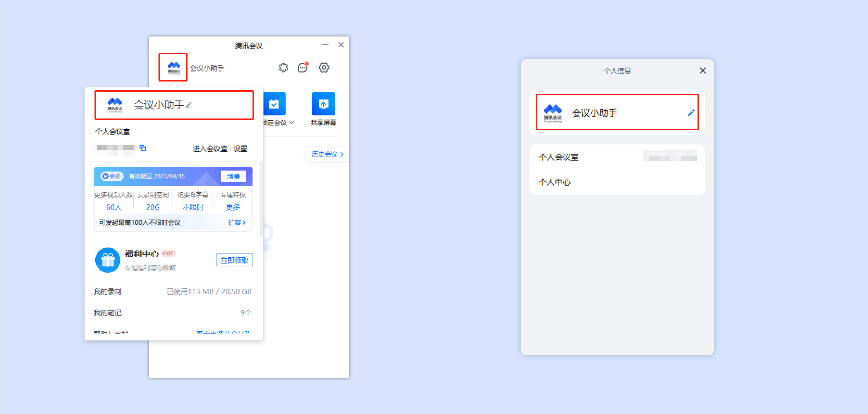The image size is (868, 414).
Task: Expand the 预定会议 dropdown arrow
Action: tap(292, 123)
